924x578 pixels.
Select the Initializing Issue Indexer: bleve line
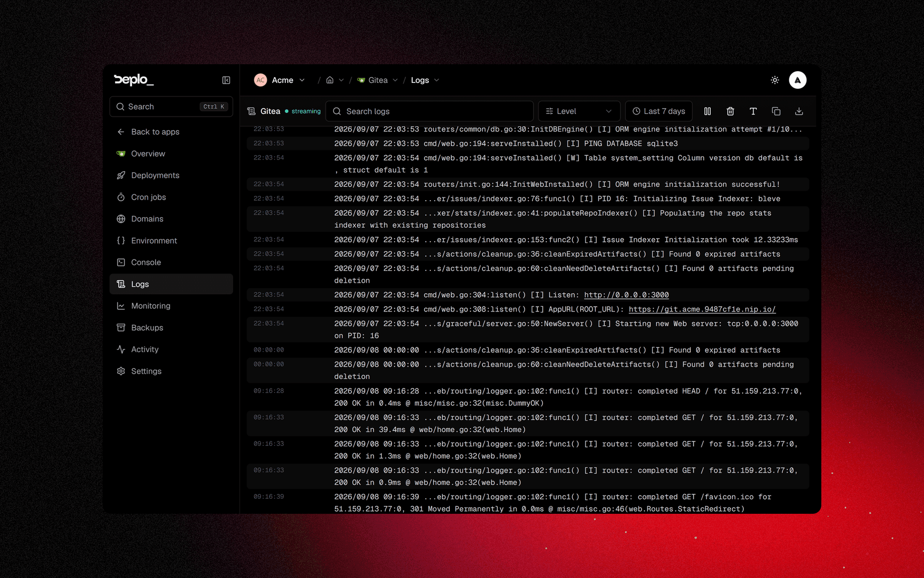[x=528, y=199]
